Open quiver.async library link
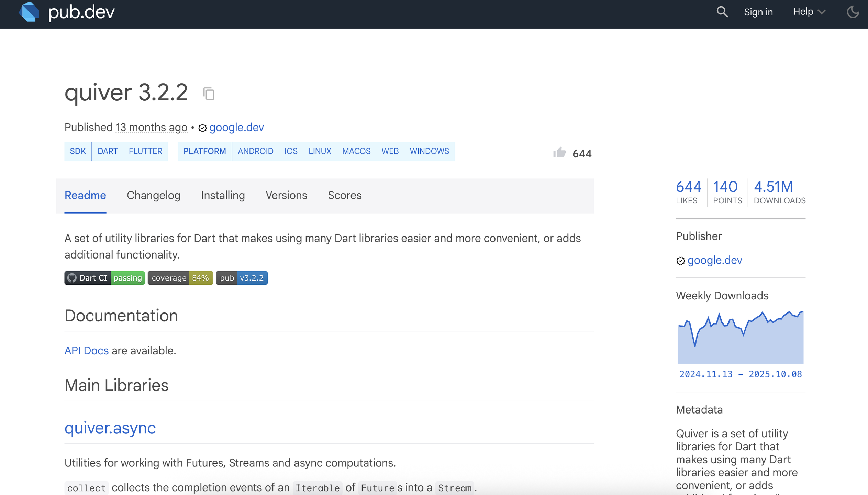The image size is (868, 495). [110, 428]
